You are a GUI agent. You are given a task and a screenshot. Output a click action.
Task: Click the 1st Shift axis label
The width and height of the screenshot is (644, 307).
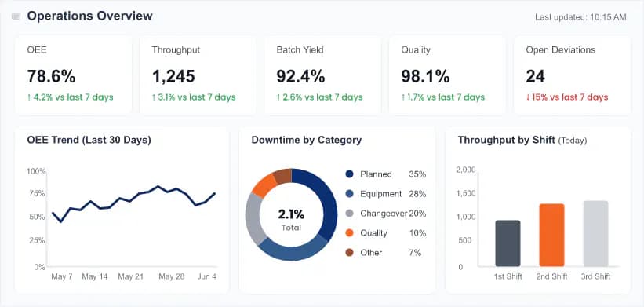click(508, 276)
